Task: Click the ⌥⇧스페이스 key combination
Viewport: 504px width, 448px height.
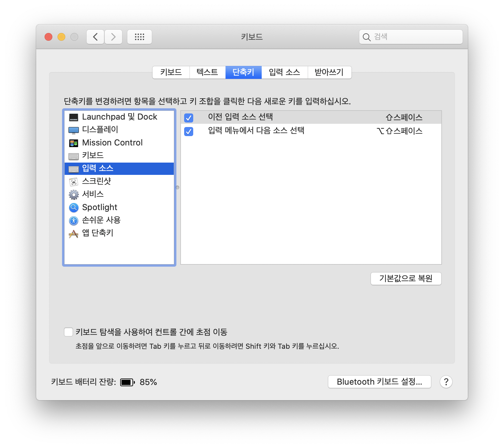Action: (400, 131)
